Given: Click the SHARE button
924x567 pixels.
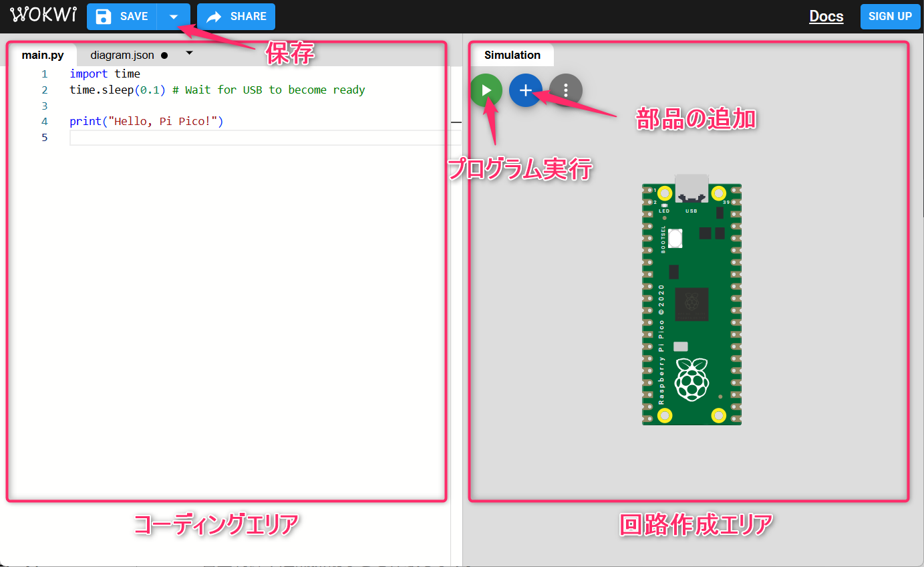Looking at the screenshot, I should point(236,16).
